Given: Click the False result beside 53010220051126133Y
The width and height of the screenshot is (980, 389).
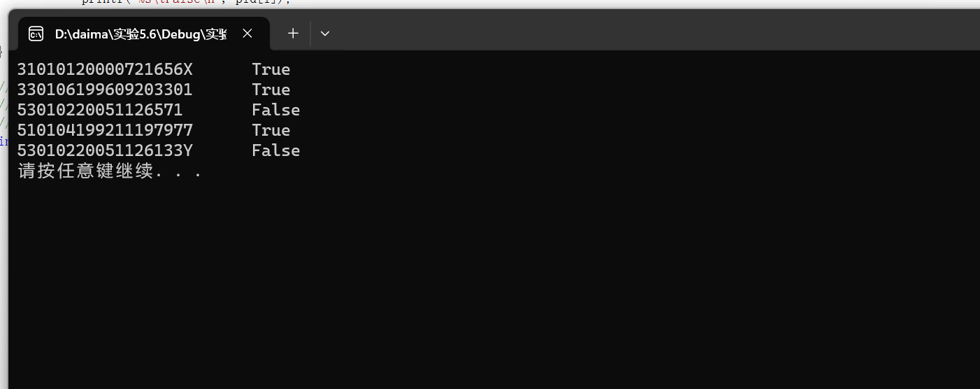Looking at the screenshot, I should pos(275,150).
